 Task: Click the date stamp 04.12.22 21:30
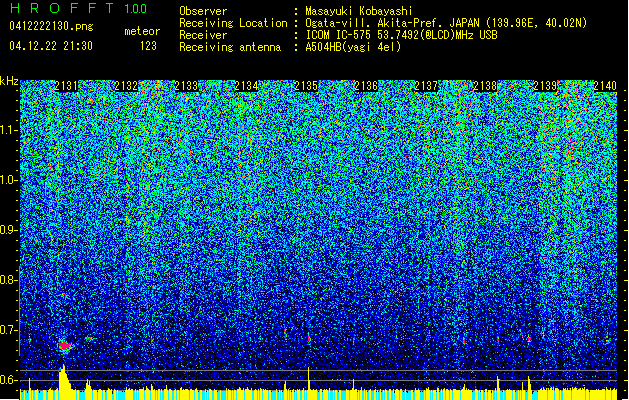click(51, 46)
